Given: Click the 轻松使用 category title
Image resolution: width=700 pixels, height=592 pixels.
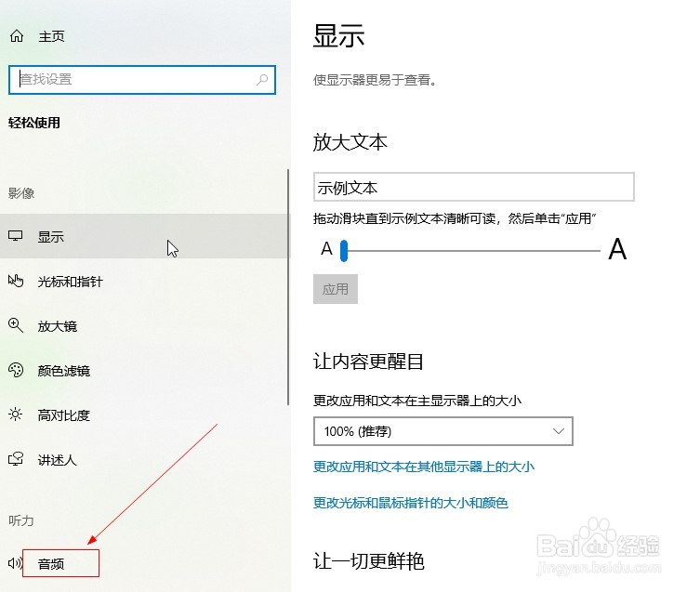Looking at the screenshot, I should coord(33,123).
